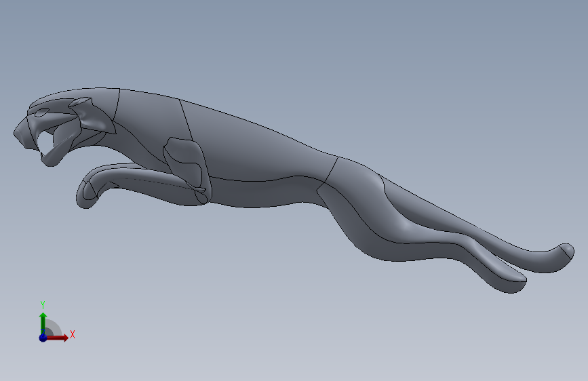Select the jaguar's curled tail tip

566,251
